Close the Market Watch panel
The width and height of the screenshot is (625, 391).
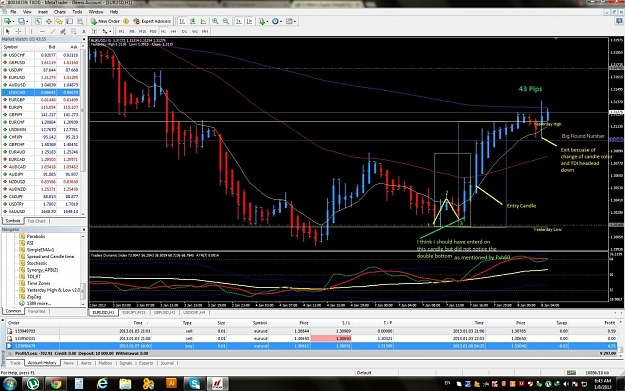click(x=84, y=39)
